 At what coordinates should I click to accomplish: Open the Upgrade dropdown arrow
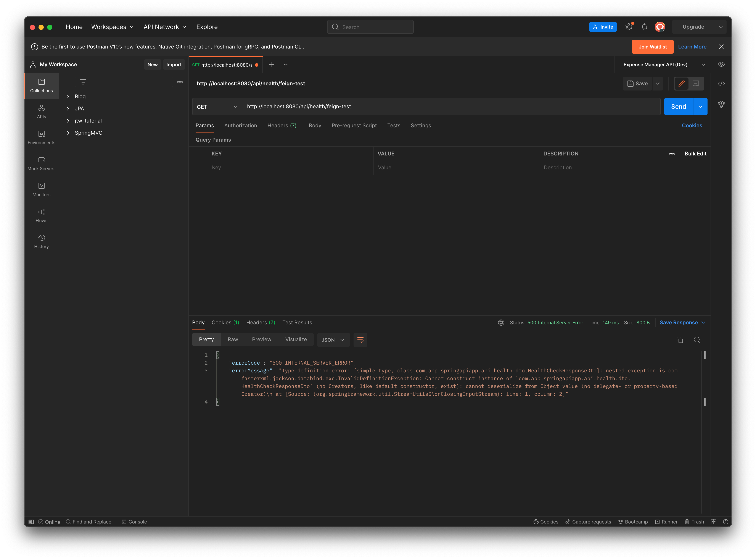[x=721, y=27]
